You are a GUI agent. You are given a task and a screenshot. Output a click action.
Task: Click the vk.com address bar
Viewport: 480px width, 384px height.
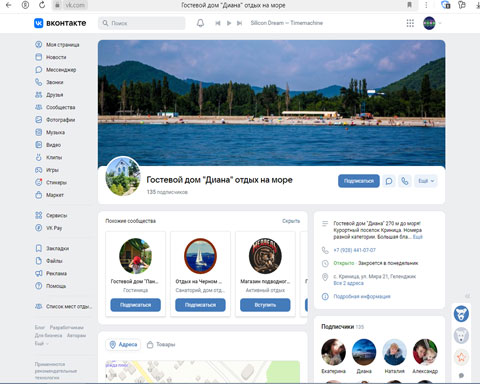point(74,5)
